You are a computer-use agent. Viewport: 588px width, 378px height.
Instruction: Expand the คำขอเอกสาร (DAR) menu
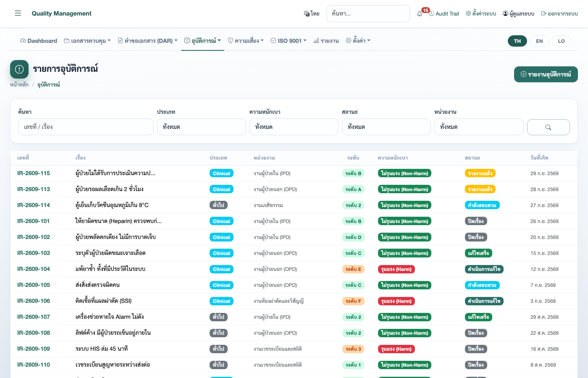click(147, 41)
